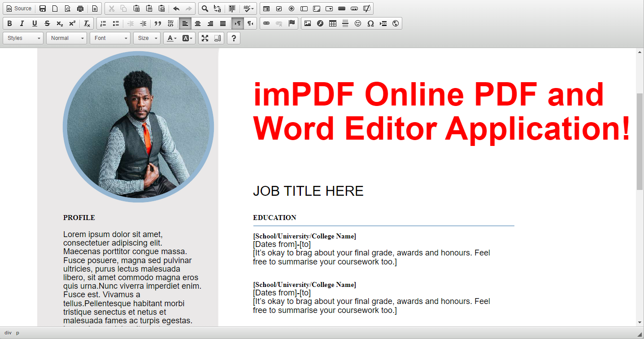Open the Normal paragraph format dropdown
The height and width of the screenshot is (339, 644).
point(66,38)
